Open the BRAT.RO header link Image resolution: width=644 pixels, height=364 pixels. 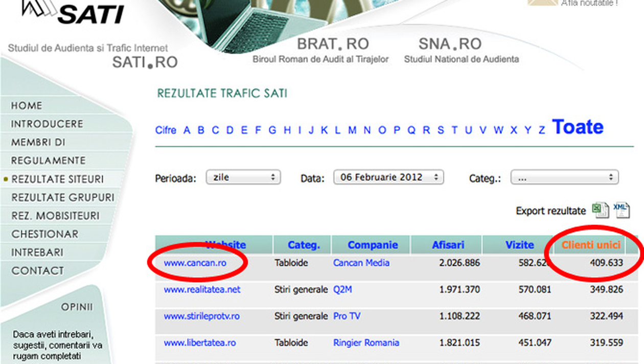click(333, 45)
